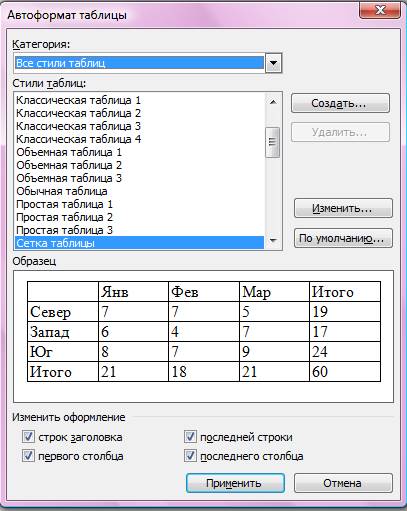Click the Создать... button

point(340,103)
